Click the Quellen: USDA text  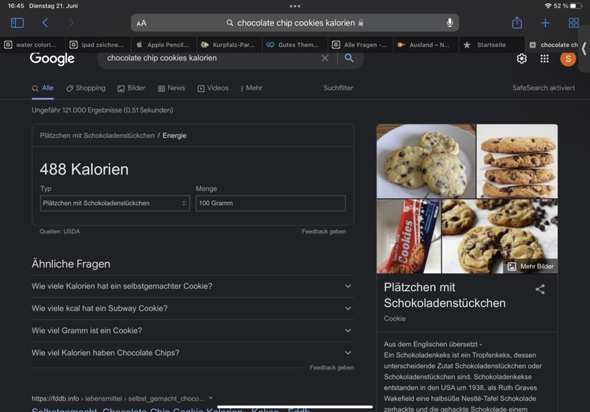[60, 231]
